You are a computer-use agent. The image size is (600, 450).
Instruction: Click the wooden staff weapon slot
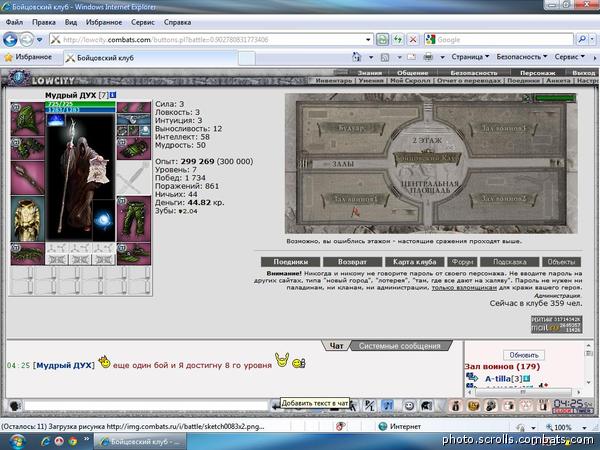28,178
